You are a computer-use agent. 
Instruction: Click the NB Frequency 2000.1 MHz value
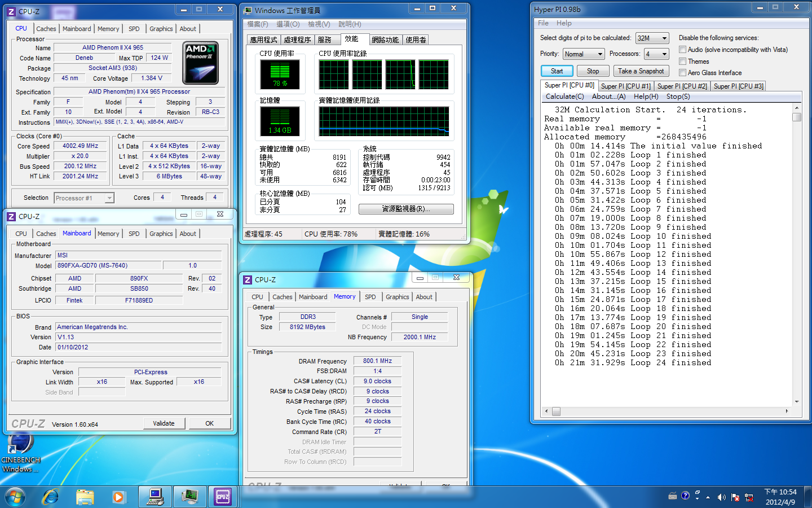pyautogui.click(x=420, y=337)
